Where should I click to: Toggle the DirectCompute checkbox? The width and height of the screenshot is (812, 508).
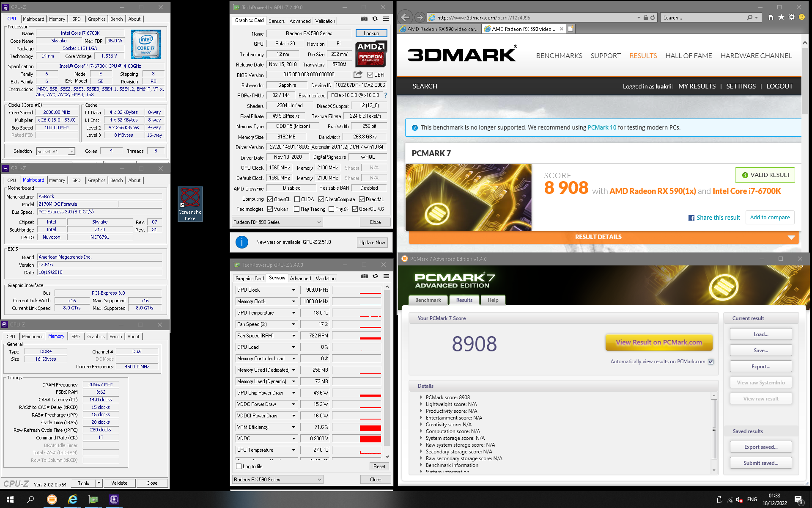click(x=321, y=199)
